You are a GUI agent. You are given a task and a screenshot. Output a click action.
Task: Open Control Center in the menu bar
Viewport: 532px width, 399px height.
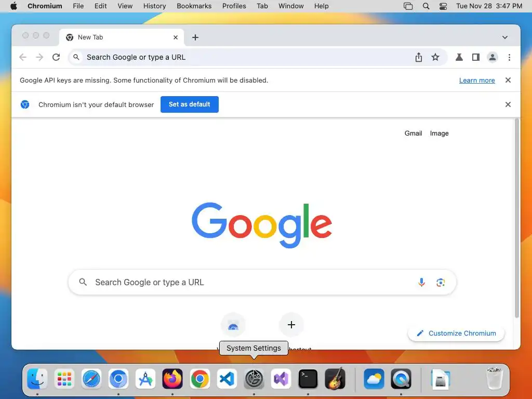(443, 6)
